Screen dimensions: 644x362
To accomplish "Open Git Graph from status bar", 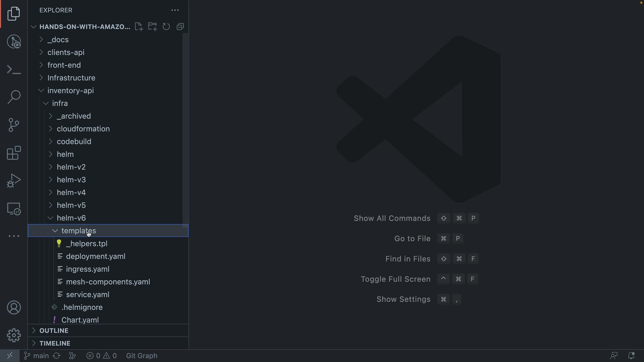I will pyautogui.click(x=142, y=356).
